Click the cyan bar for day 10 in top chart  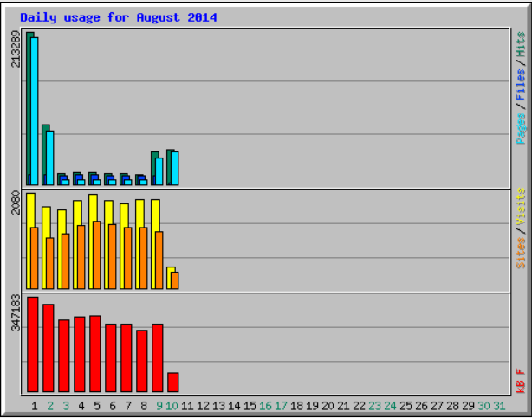(x=174, y=168)
